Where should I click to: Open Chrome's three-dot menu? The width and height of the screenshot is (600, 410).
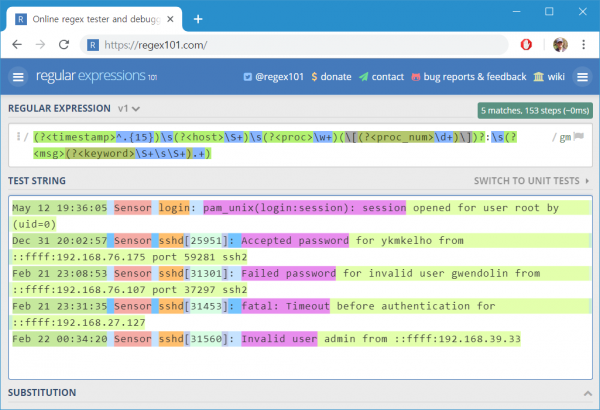coord(583,45)
